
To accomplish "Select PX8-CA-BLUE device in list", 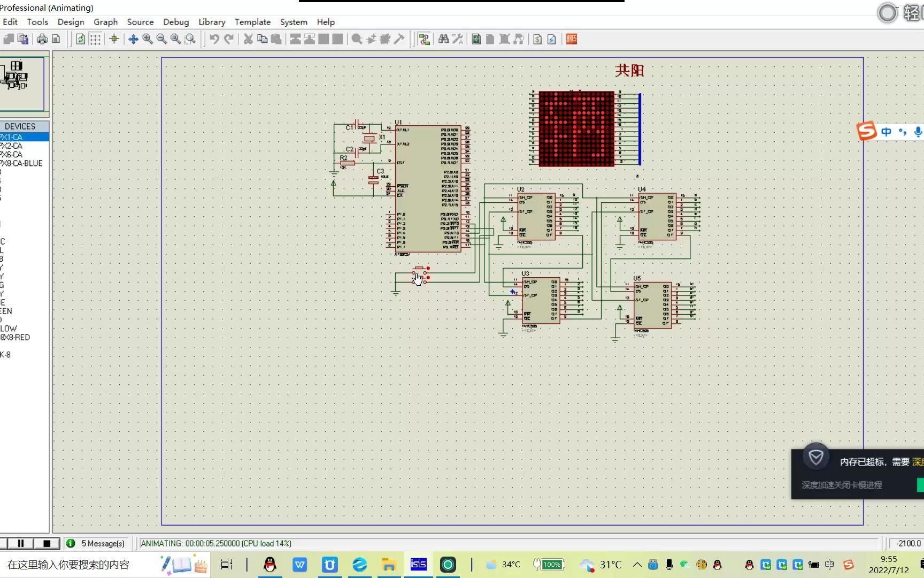I will click(x=21, y=163).
